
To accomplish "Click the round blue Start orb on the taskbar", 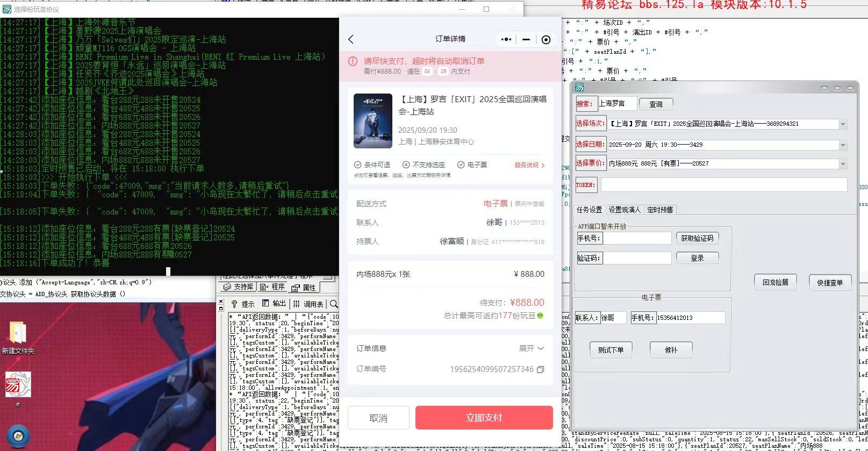I will [18, 436].
